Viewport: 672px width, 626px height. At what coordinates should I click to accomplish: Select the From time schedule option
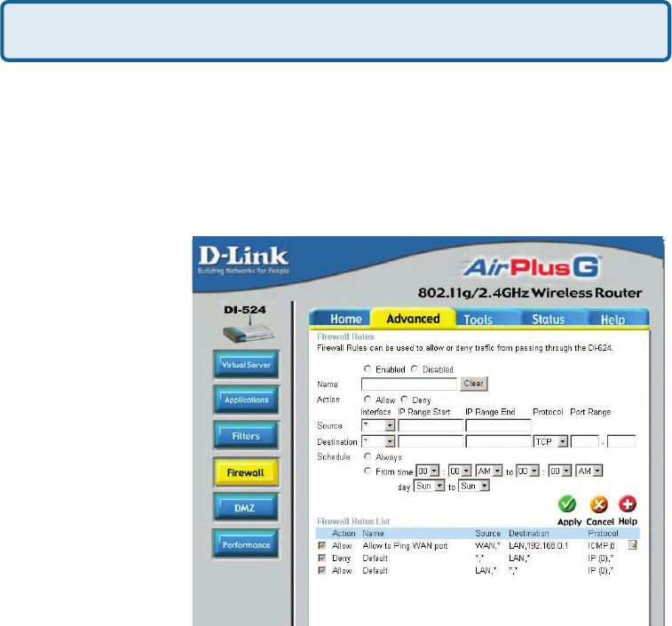[x=368, y=471]
